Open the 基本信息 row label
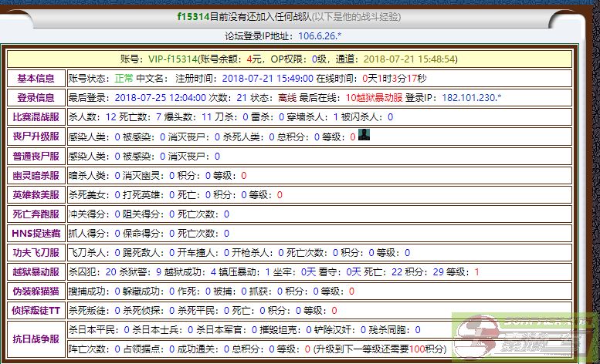 pyautogui.click(x=36, y=78)
